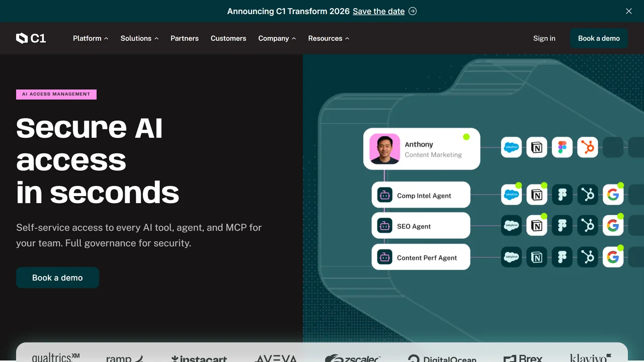Open the Customers page
The image size is (644, 362).
coord(228,38)
